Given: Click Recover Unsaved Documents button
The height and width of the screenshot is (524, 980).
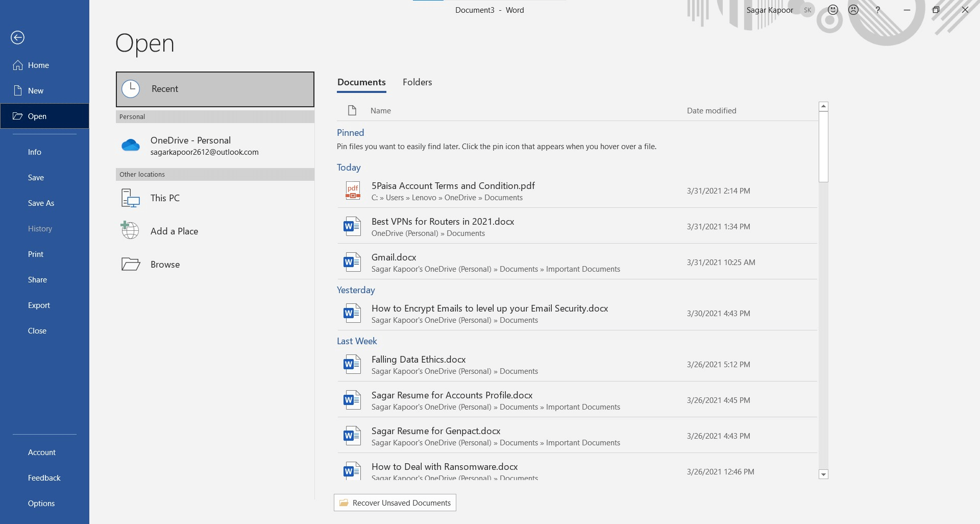Looking at the screenshot, I should point(395,503).
